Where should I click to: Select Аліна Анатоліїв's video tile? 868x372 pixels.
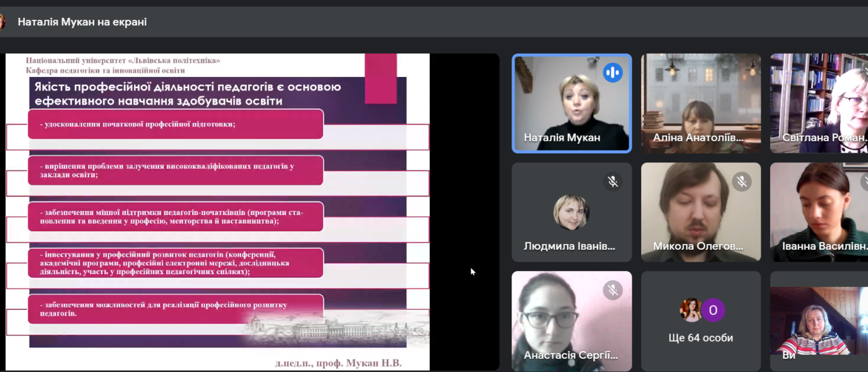point(701,102)
